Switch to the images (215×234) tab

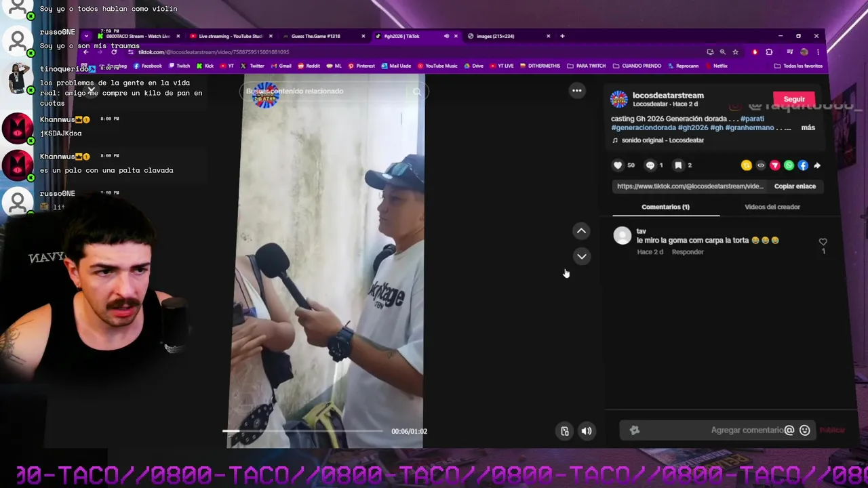[509, 36]
